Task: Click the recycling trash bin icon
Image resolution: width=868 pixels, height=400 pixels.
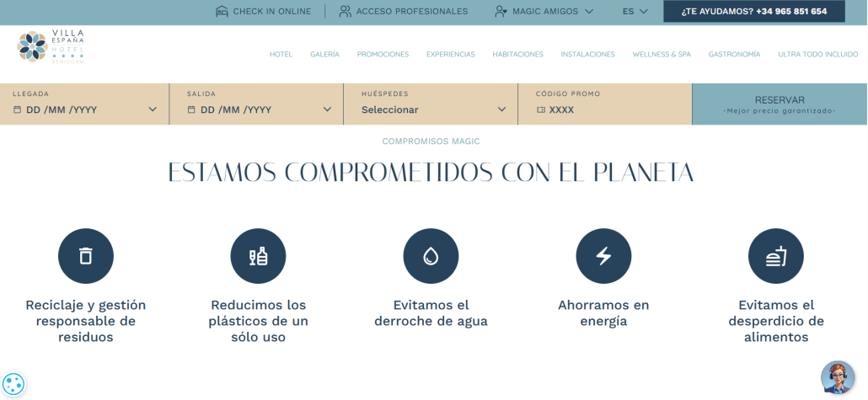Action: pos(86,256)
